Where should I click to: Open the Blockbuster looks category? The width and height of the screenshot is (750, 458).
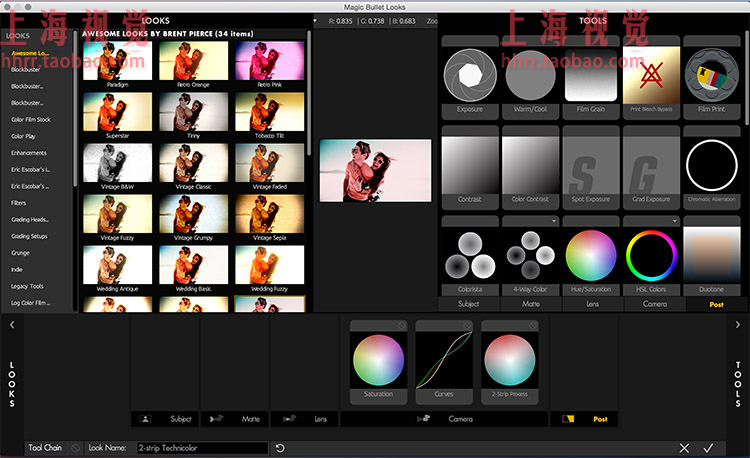click(28, 70)
